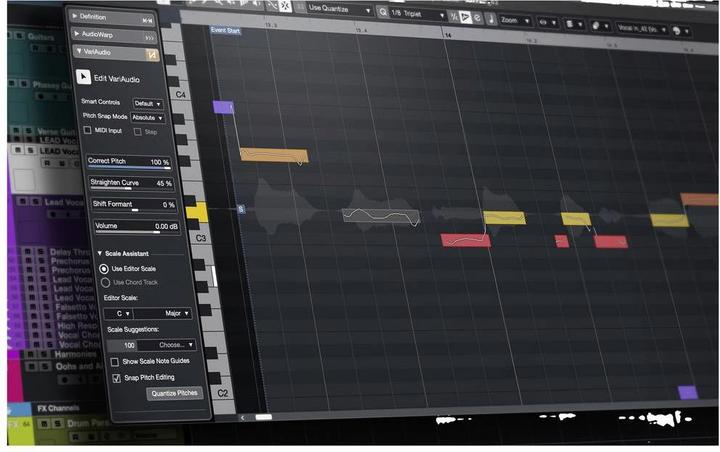
Task: Open the Major scale type dropdown
Action: tap(163, 313)
